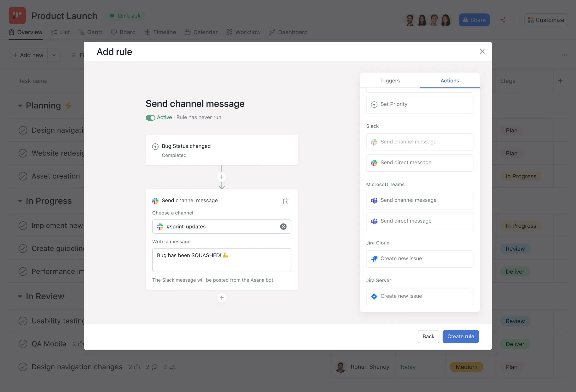Click the Medium priority pill
Viewport: 576px width, 392px height.
(x=466, y=367)
